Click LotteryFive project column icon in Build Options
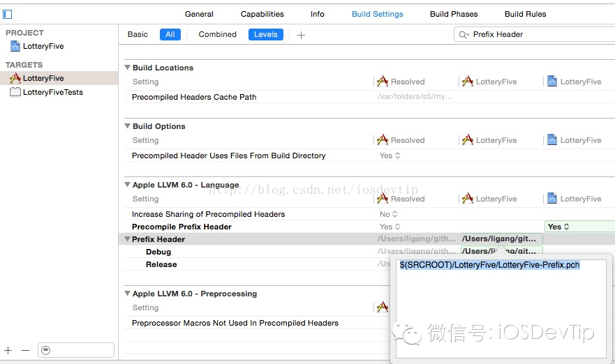The height and width of the screenshot is (364, 615). point(552,139)
